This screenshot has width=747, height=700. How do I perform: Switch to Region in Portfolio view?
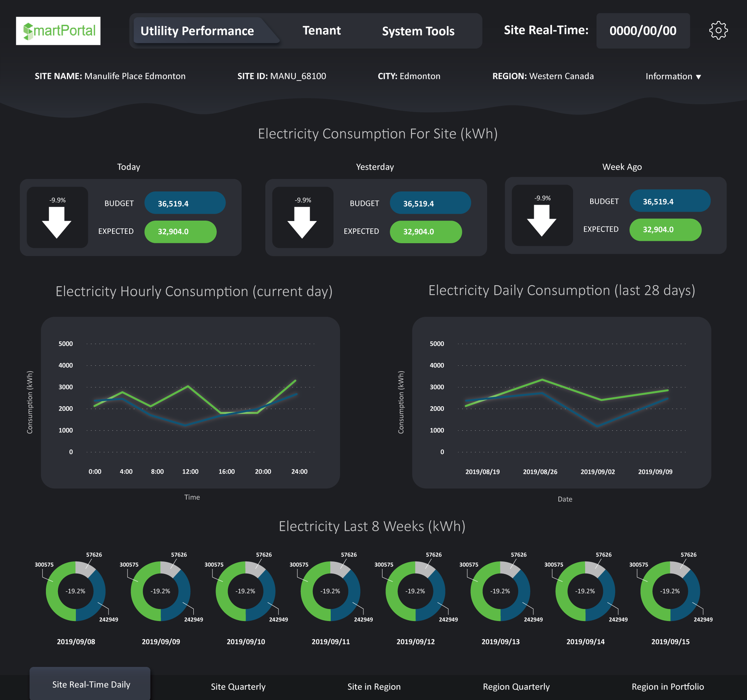tap(668, 687)
